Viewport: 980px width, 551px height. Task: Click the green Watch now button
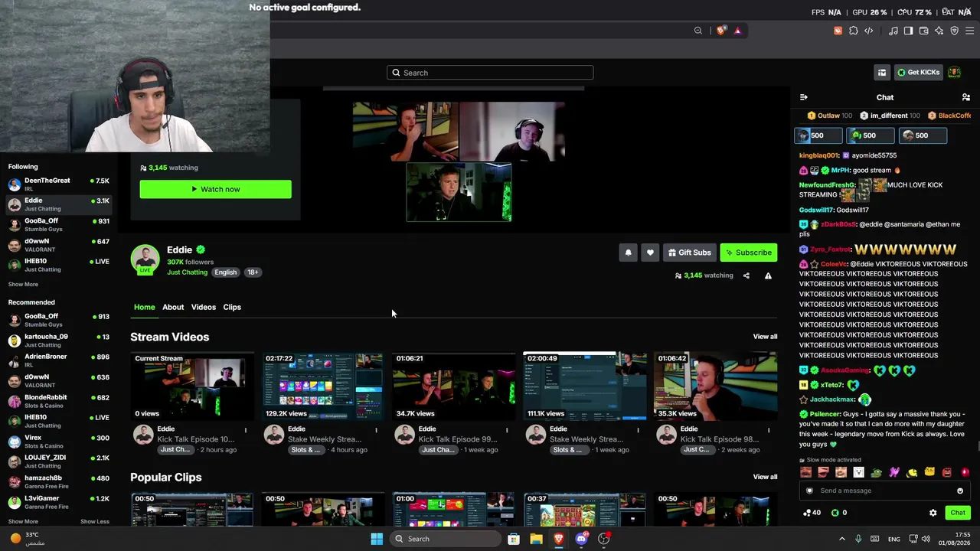pyautogui.click(x=215, y=189)
